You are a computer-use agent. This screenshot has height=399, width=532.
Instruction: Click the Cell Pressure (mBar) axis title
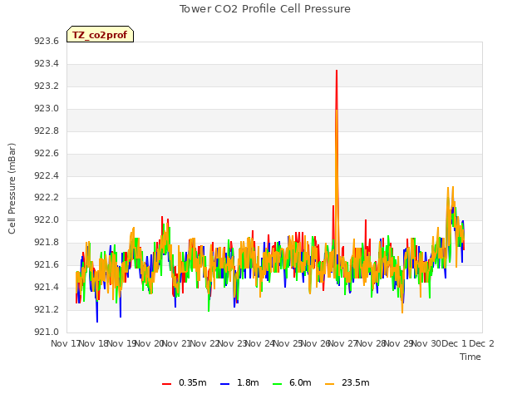click(x=12, y=189)
